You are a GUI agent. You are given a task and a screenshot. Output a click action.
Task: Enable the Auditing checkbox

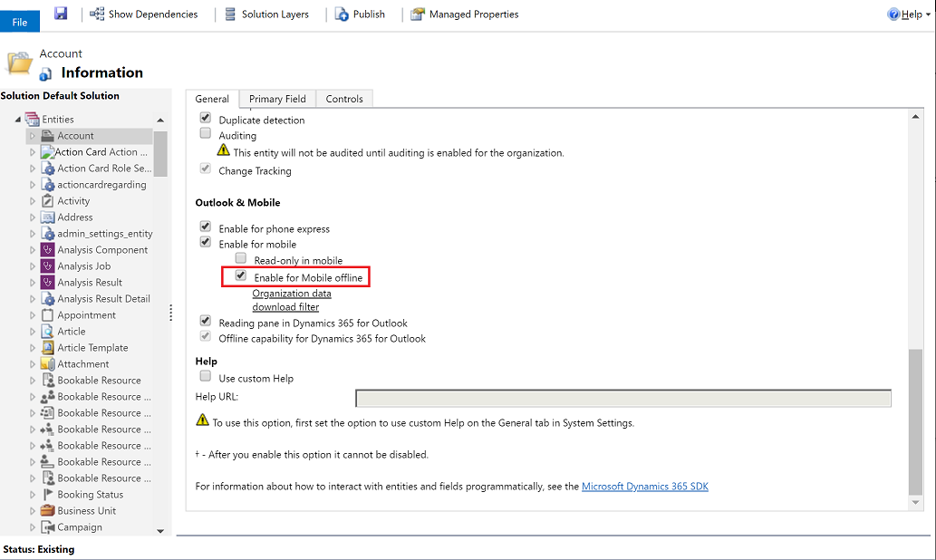point(205,132)
